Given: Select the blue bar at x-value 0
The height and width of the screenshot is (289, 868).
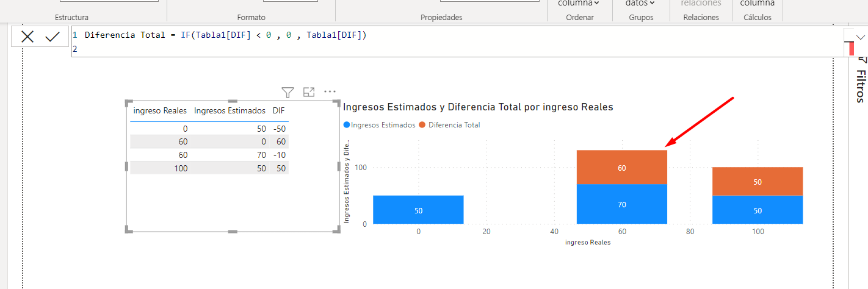Looking at the screenshot, I should [x=418, y=210].
